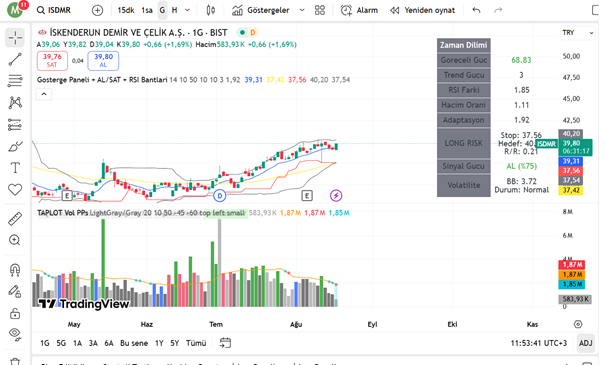This screenshot has width=605, height=365.
Task: Create an Alarm alert
Action: pos(359,10)
